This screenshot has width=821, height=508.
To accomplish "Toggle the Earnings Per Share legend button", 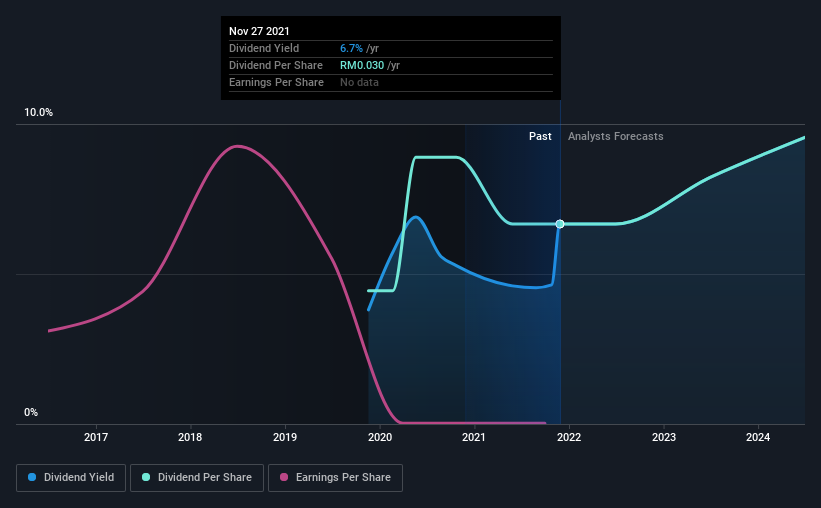I will 336,478.
